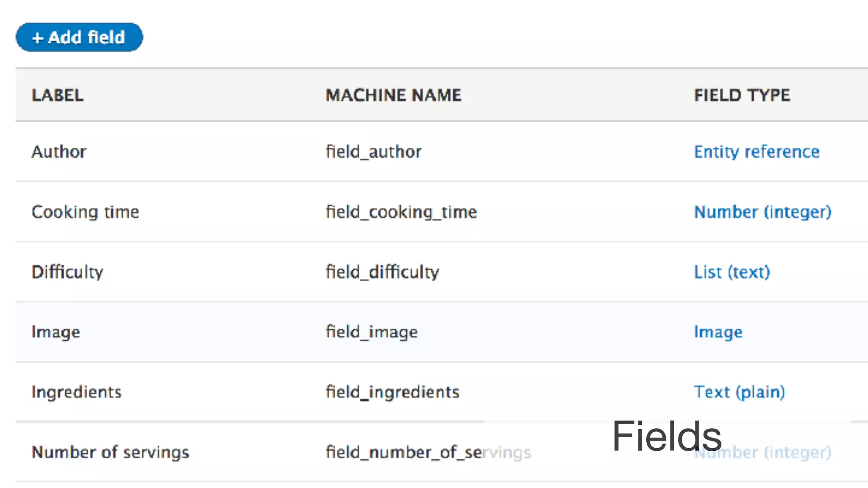Open the Image field type link

(718, 332)
